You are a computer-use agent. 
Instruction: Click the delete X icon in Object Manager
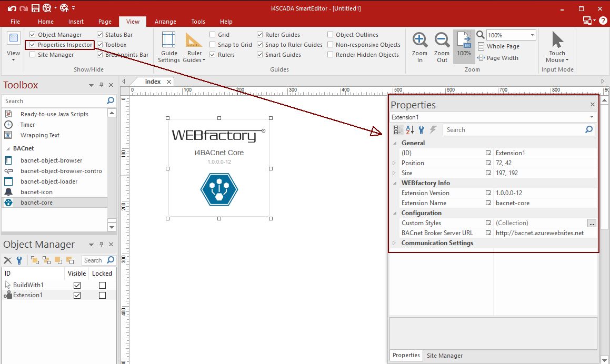coord(8,260)
